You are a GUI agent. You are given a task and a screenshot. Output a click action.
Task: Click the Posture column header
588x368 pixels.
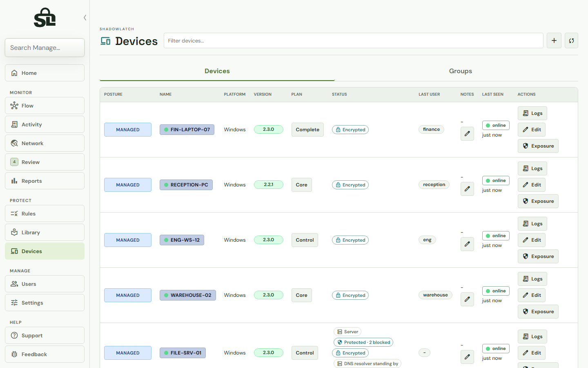113,94
